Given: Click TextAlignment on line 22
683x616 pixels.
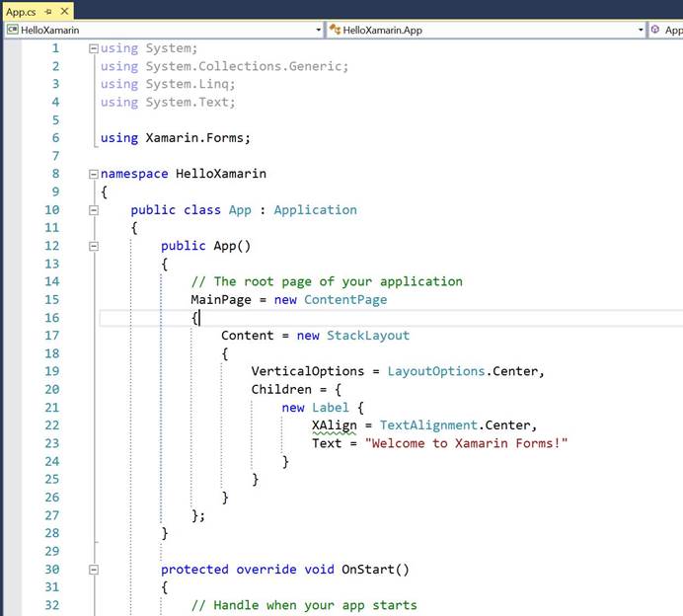Looking at the screenshot, I should (428, 425).
